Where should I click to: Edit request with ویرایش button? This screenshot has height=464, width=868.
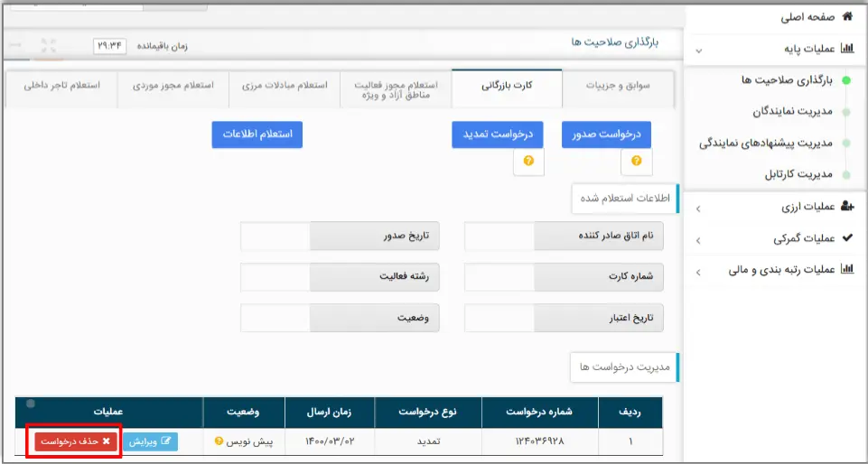pos(150,441)
